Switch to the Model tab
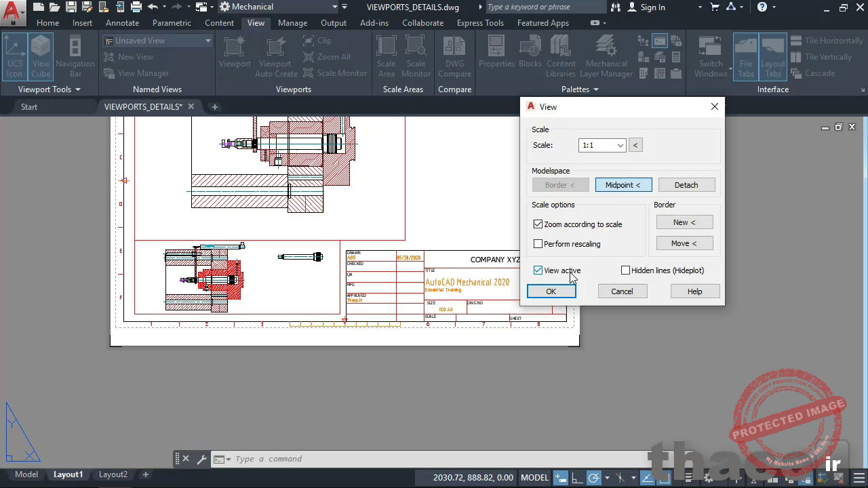This screenshot has height=488, width=868. 26,474
